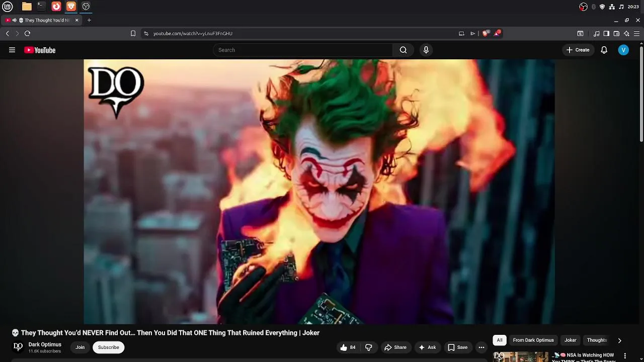Viewport: 644px width, 362px height.
Task: Select the 'All' filter chip
Action: tap(500, 340)
